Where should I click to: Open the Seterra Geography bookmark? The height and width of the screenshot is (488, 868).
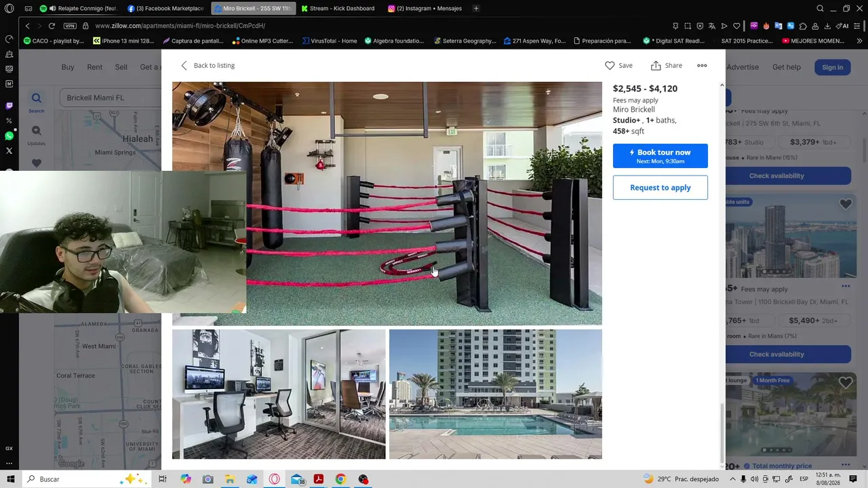coord(465,41)
